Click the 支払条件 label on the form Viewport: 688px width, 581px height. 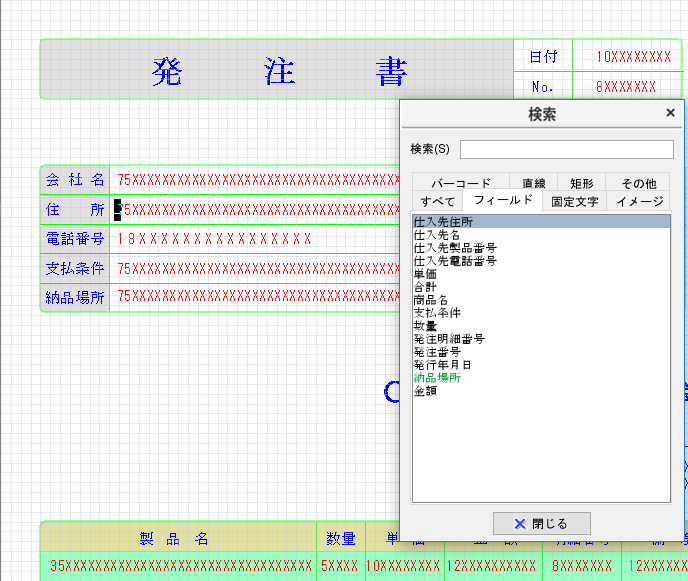(x=75, y=268)
